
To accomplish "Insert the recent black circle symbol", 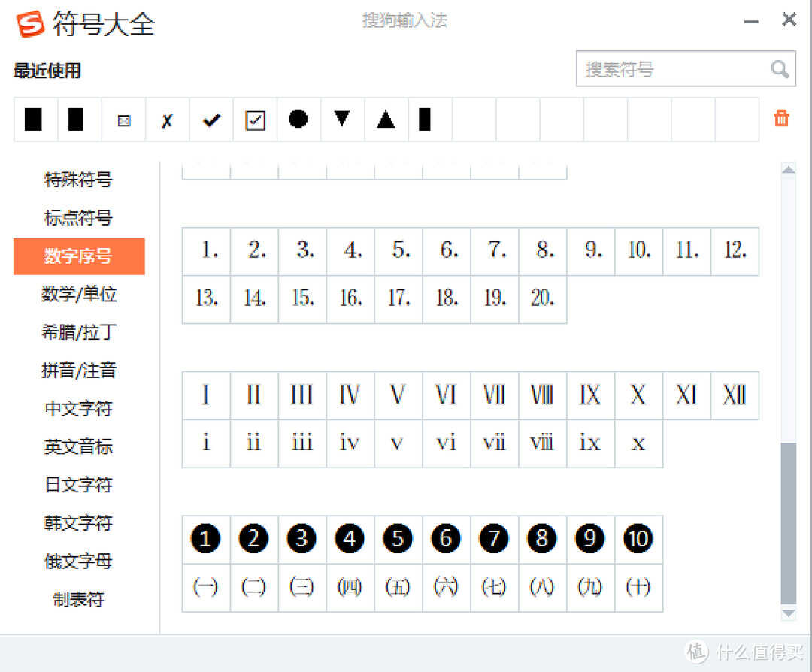I will pyautogui.click(x=298, y=119).
